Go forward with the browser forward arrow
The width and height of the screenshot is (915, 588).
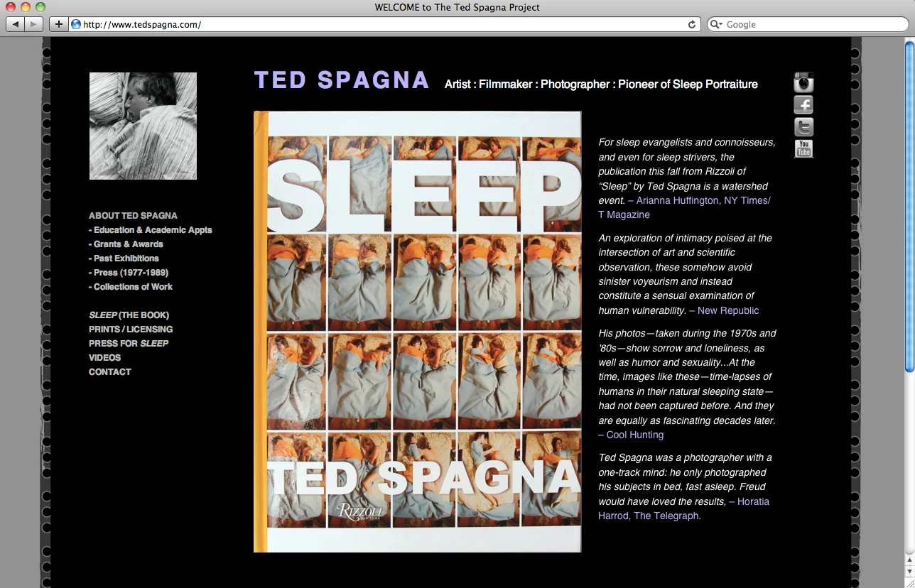34,24
